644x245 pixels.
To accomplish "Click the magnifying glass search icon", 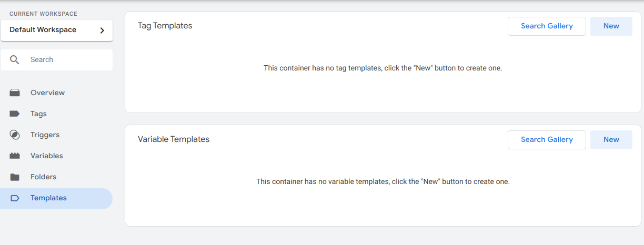I will 15,59.
